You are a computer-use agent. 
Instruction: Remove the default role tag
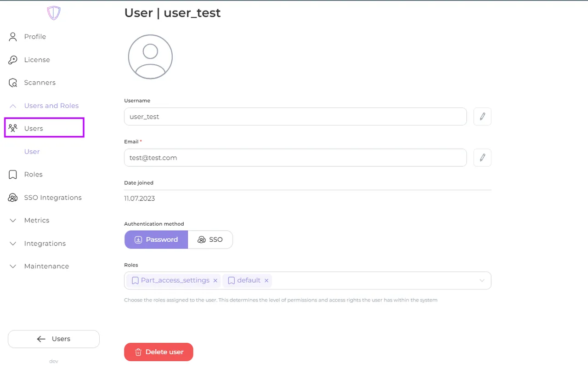click(266, 280)
